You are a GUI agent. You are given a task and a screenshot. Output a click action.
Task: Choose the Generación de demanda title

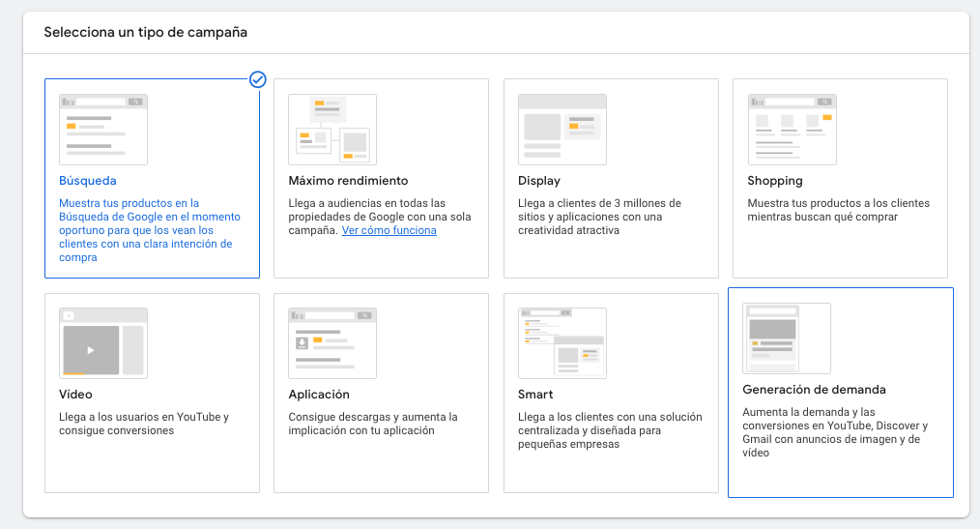(815, 390)
